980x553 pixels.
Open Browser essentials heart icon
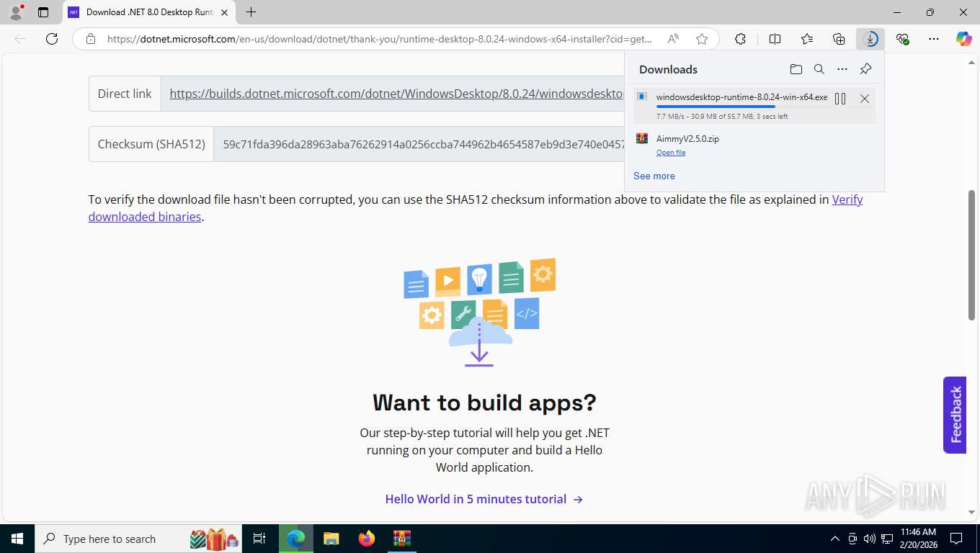(902, 39)
